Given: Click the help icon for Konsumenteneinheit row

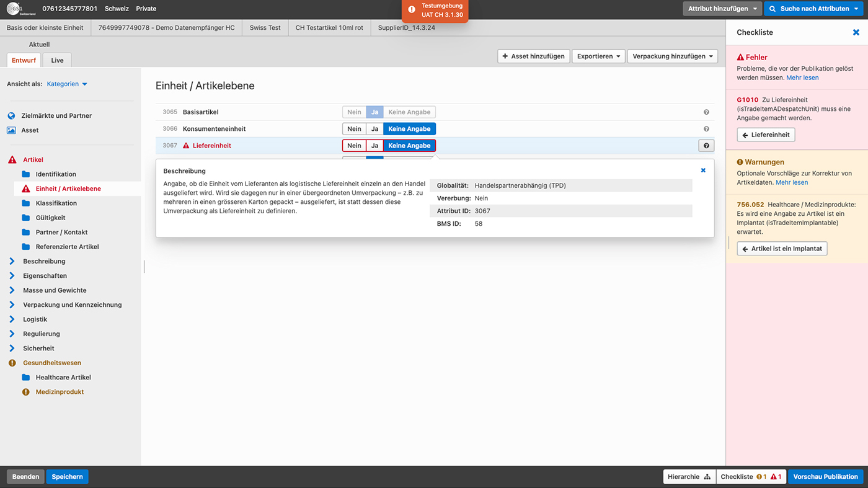Looking at the screenshot, I should (706, 129).
